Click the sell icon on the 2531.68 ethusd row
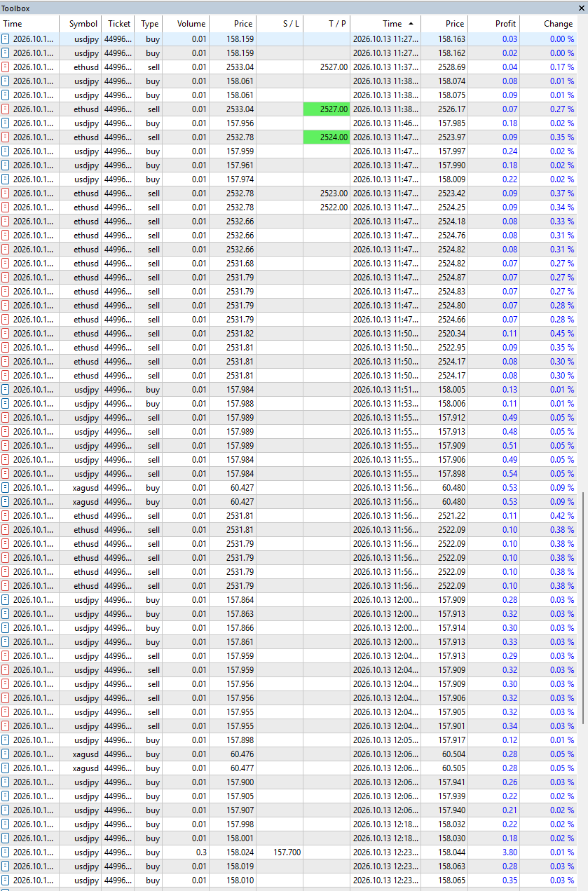 point(6,264)
